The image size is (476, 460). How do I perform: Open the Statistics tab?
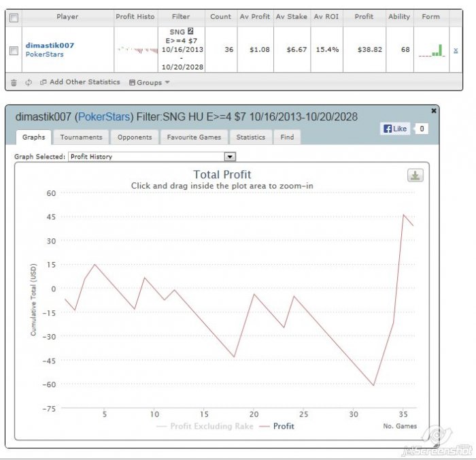[x=251, y=137]
